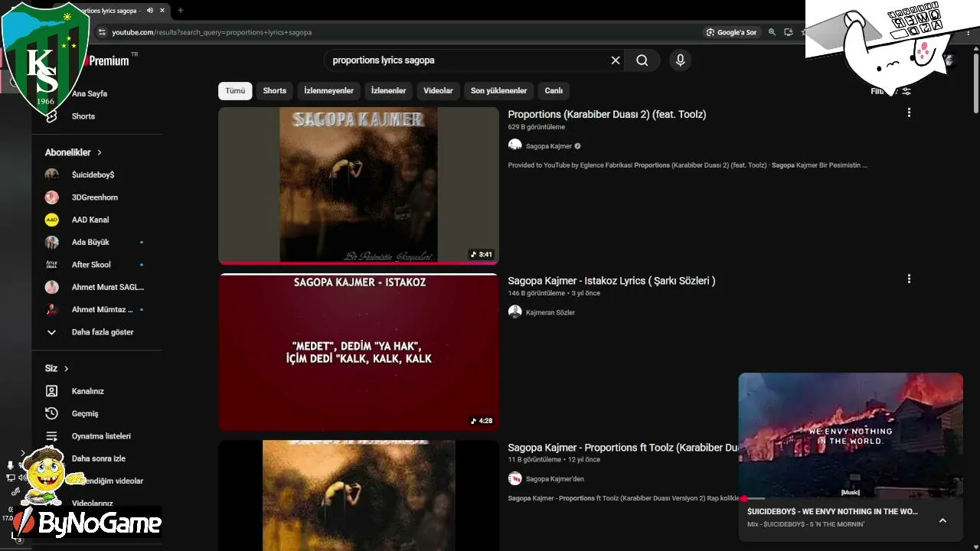Open the Geçmiş history icon

pos(51,413)
